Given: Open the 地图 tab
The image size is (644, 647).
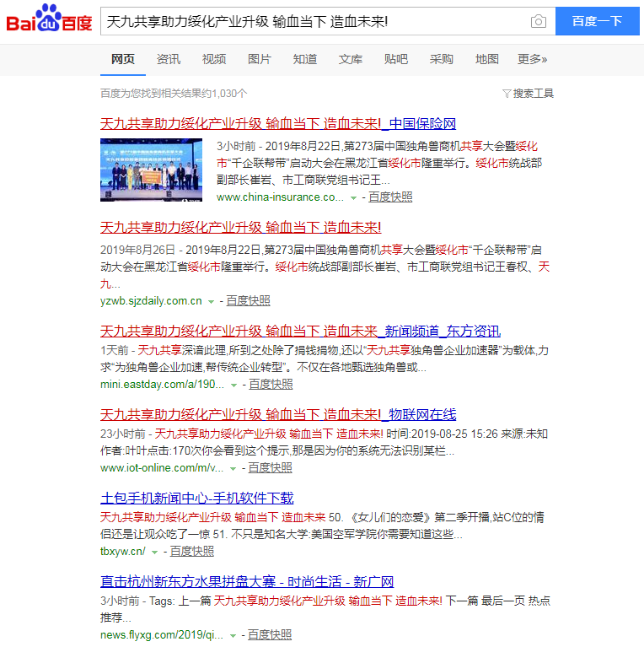Looking at the screenshot, I should pyautogui.click(x=487, y=59).
